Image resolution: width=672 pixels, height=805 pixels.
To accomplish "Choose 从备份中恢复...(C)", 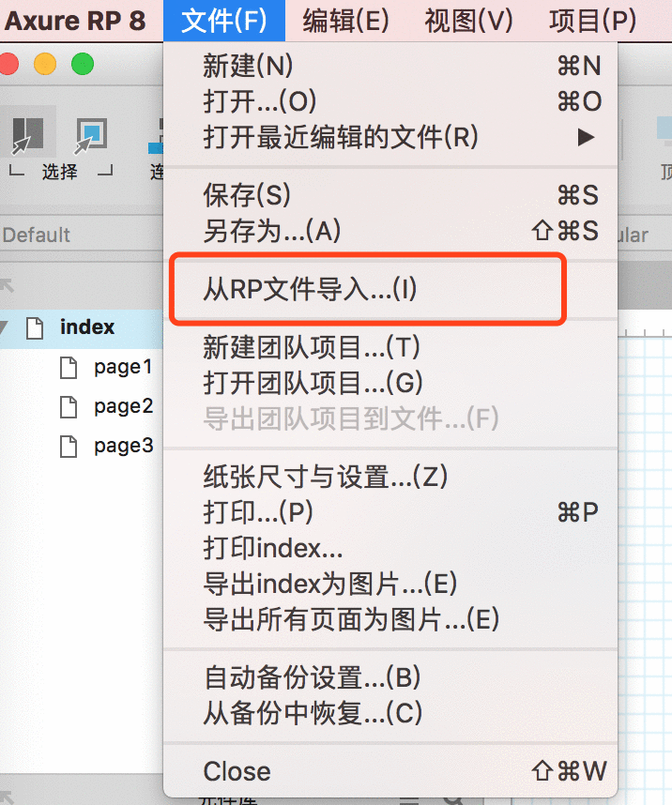I will (x=390, y=713).
